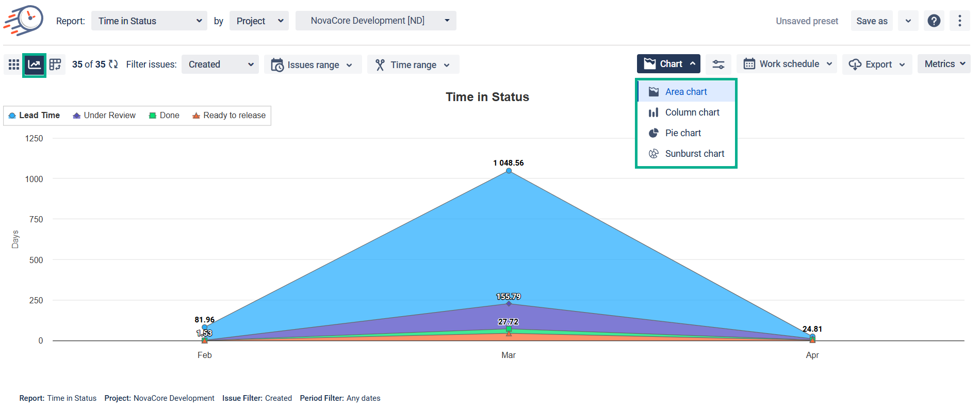Switch to the grid view icon

click(x=14, y=64)
